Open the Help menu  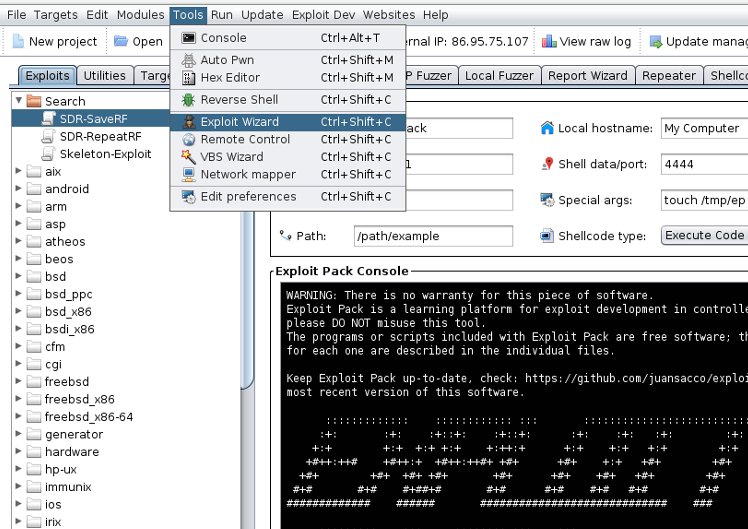[436, 15]
